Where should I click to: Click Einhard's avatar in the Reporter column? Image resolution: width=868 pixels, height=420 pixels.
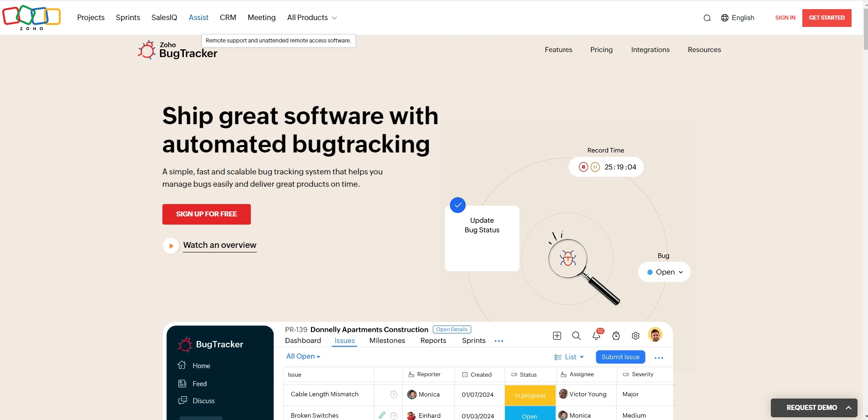[x=411, y=415]
